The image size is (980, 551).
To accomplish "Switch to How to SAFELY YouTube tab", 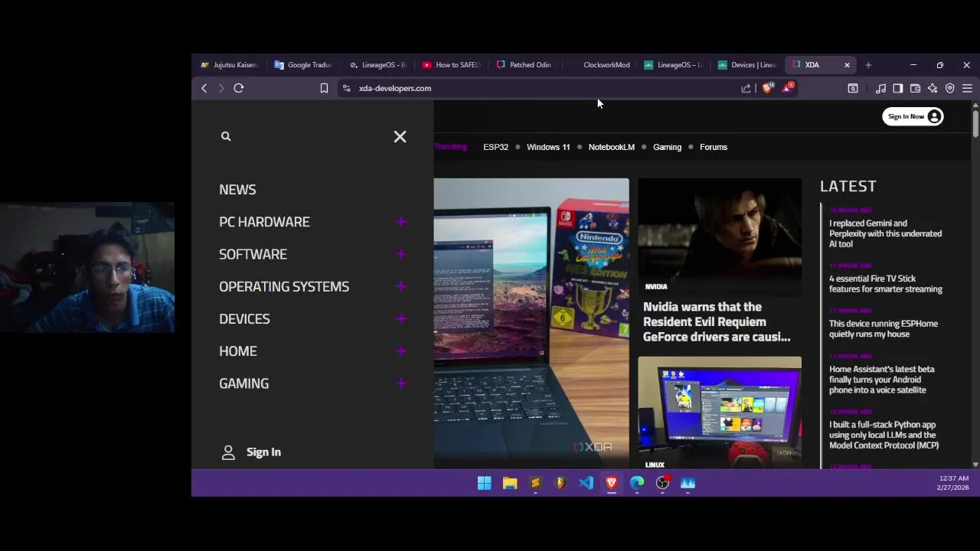I will [x=451, y=65].
